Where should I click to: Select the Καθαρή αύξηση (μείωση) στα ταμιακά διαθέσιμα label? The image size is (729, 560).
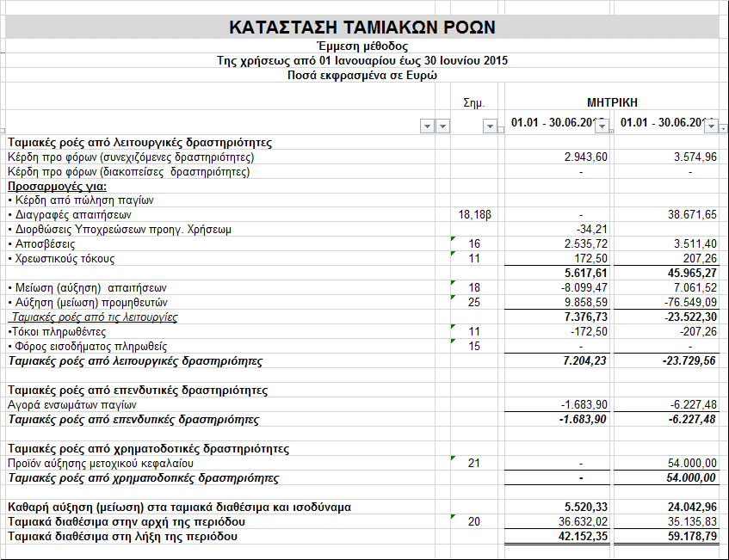coord(180,508)
